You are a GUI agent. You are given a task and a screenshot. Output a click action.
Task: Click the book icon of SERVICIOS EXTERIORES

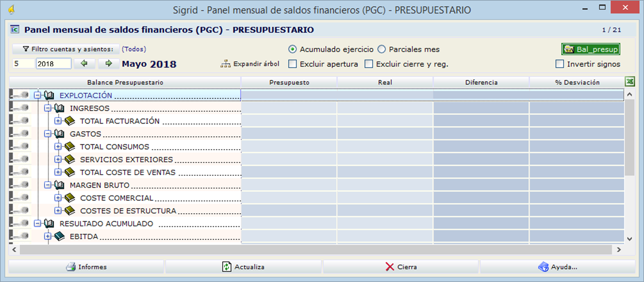pyautogui.click(x=70, y=159)
